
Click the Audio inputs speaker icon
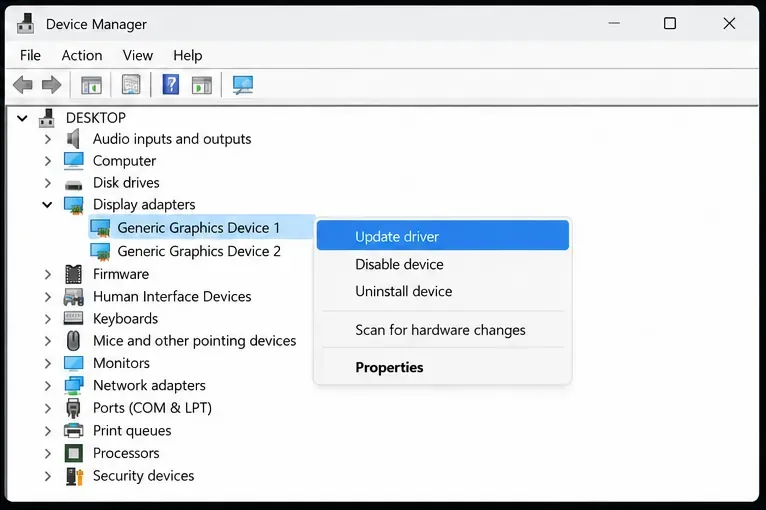73,139
